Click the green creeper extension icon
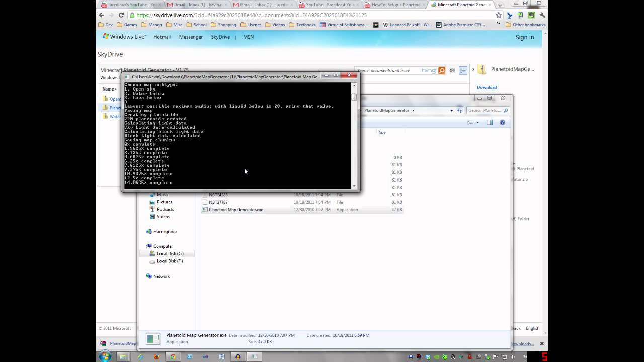The height and width of the screenshot is (362, 644). (x=531, y=15)
